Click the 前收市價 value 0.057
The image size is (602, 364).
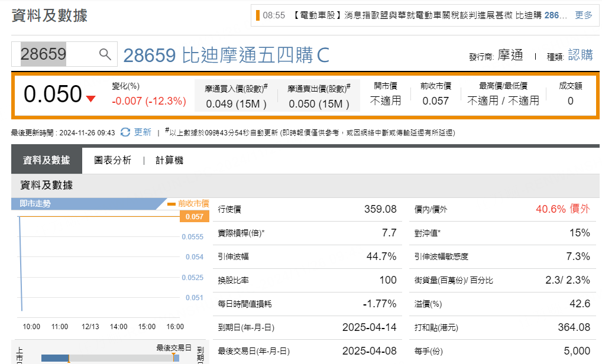[435, 101]
